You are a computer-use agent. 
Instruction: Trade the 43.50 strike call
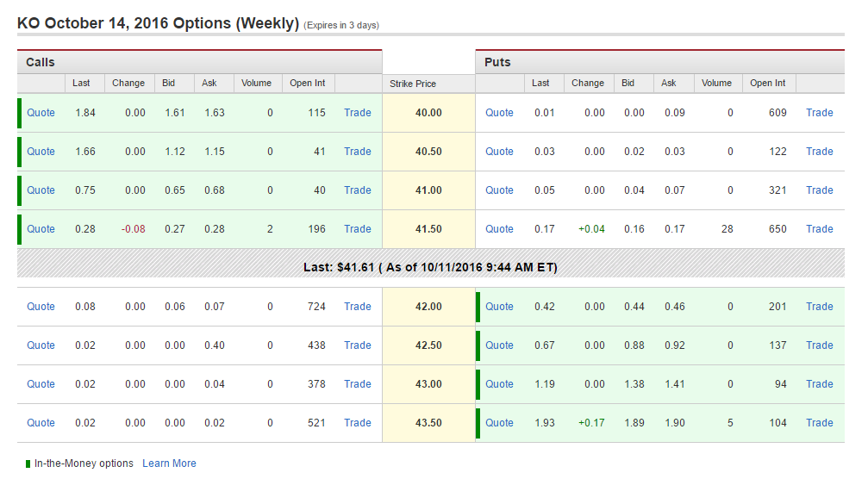(x=358, y=423)
